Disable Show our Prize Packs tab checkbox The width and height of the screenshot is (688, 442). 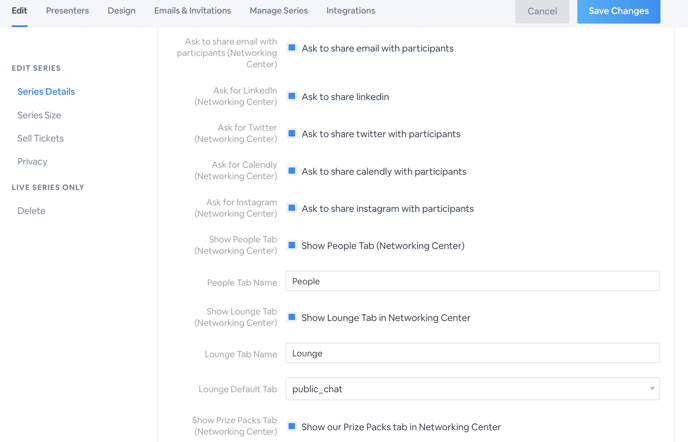click(x=292, y=426)
